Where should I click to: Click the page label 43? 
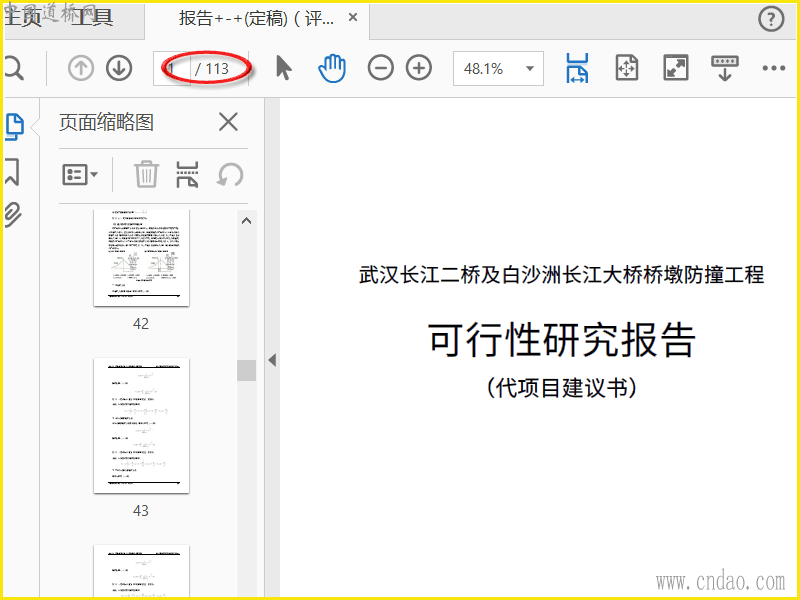pyautogui.click(x=141, y=511)
